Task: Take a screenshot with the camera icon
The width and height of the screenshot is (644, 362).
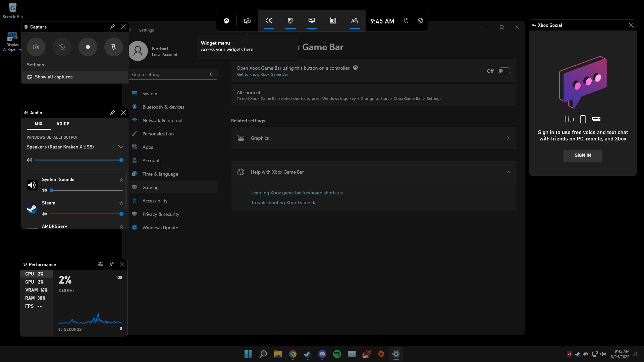Action: [x=36, y=47]
